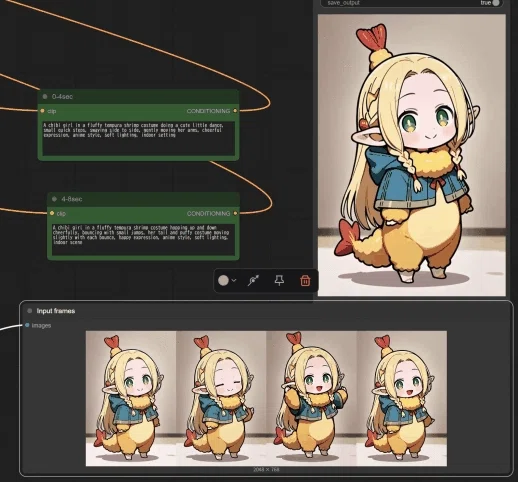Collapse the 0-4sec node via its dot
Viewport: 518px width, 482px height.
[45, 97]
